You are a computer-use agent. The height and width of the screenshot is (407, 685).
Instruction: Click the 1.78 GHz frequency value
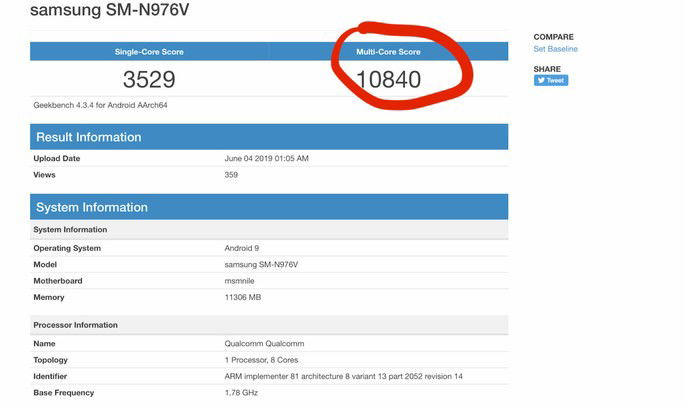pos(241,393)
